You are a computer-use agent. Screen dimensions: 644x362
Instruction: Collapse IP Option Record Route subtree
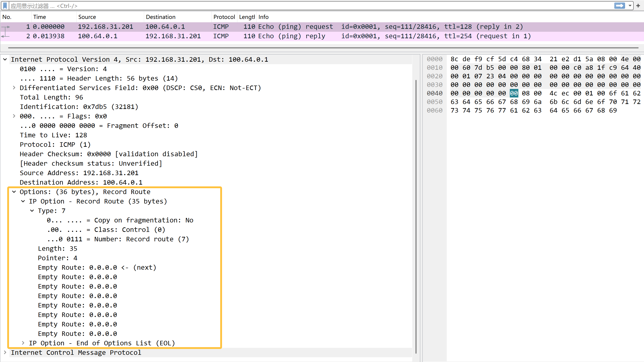click(x=23, y=201)
